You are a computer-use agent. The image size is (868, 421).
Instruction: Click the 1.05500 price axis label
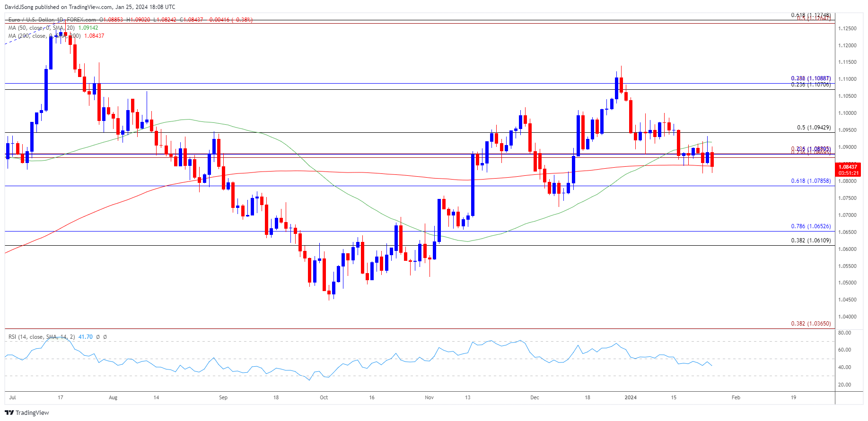847,266
